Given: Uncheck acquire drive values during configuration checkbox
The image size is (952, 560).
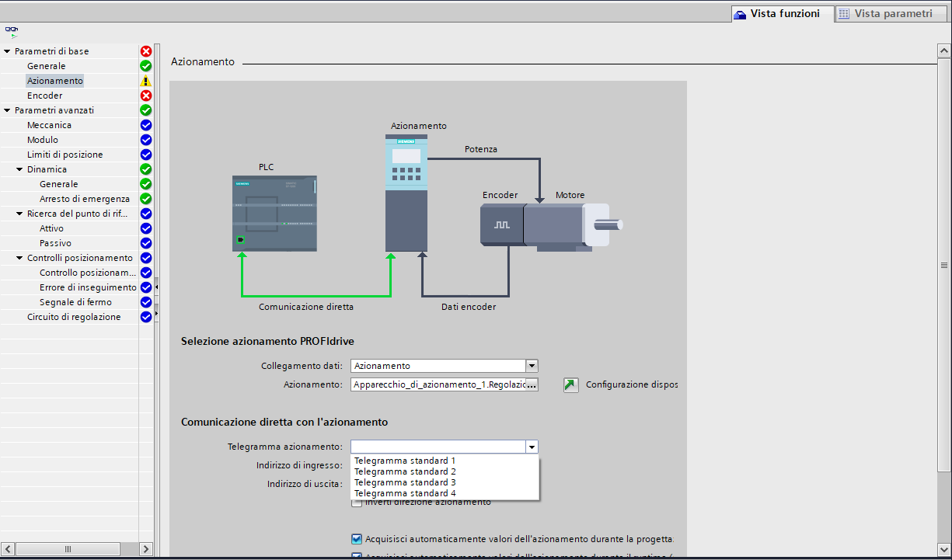Looking at the screenshot, I should pos(357,539).
